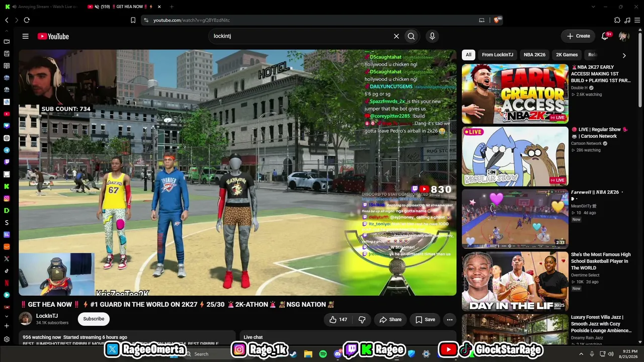Screen dimensions: 644x362
Task: Expand more sidebar items chevron
Action: coord(7,316)
